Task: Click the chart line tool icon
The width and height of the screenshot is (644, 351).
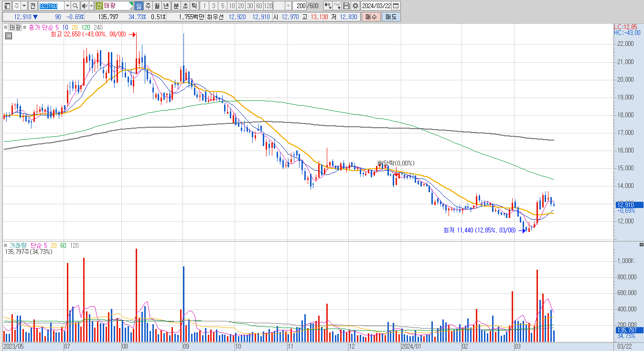Action: (337, 6)
